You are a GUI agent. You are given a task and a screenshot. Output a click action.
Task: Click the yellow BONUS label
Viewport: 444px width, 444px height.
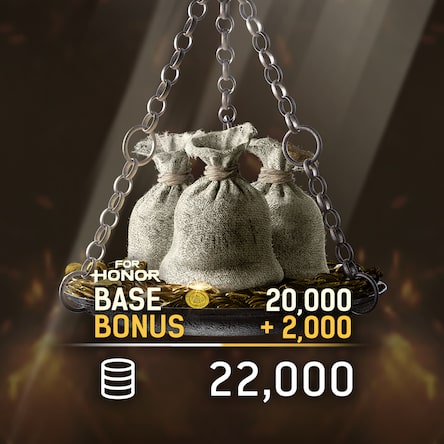pyautogui.click(x=139, y=325)
